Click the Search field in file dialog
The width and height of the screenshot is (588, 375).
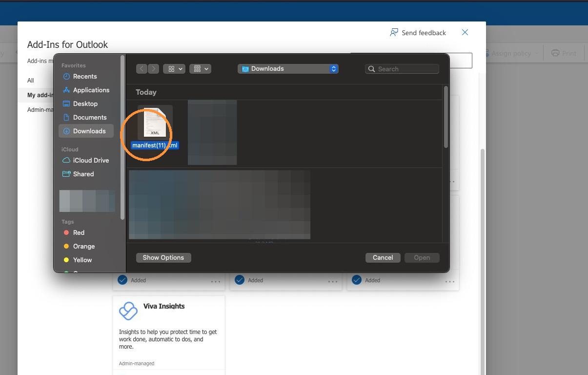click(402, 69)
